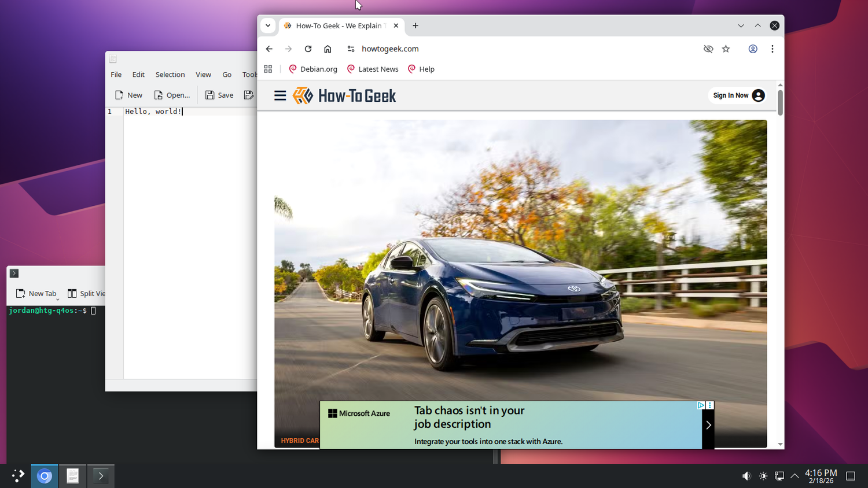Bookmark this page with the star
The width and height of the screenshot is (868, 488).
point(726,49)
